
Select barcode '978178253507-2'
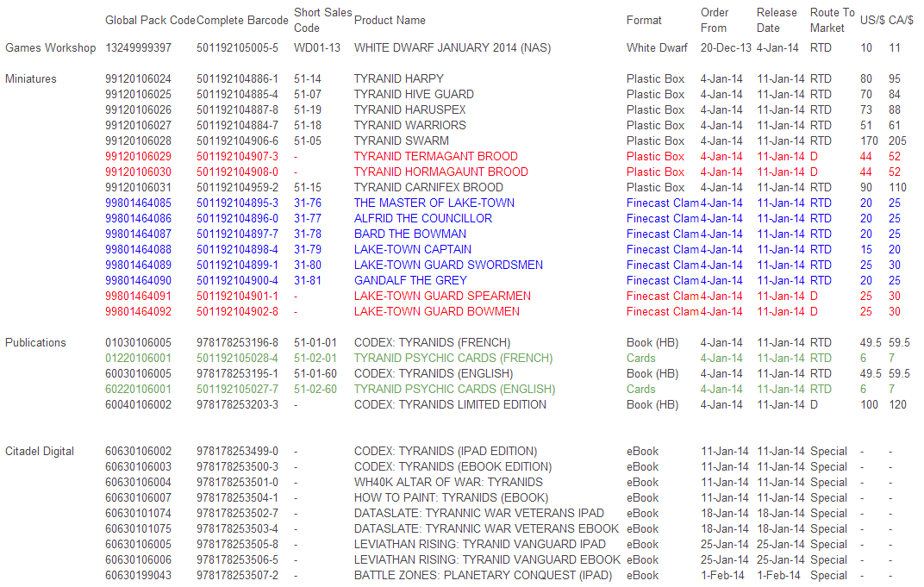tap(238, 575)
